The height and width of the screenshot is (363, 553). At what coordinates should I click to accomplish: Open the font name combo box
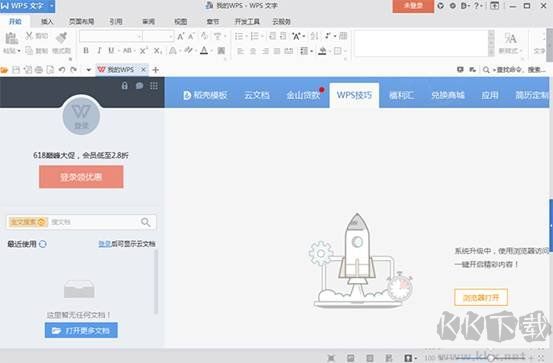[x=111, y=36]
